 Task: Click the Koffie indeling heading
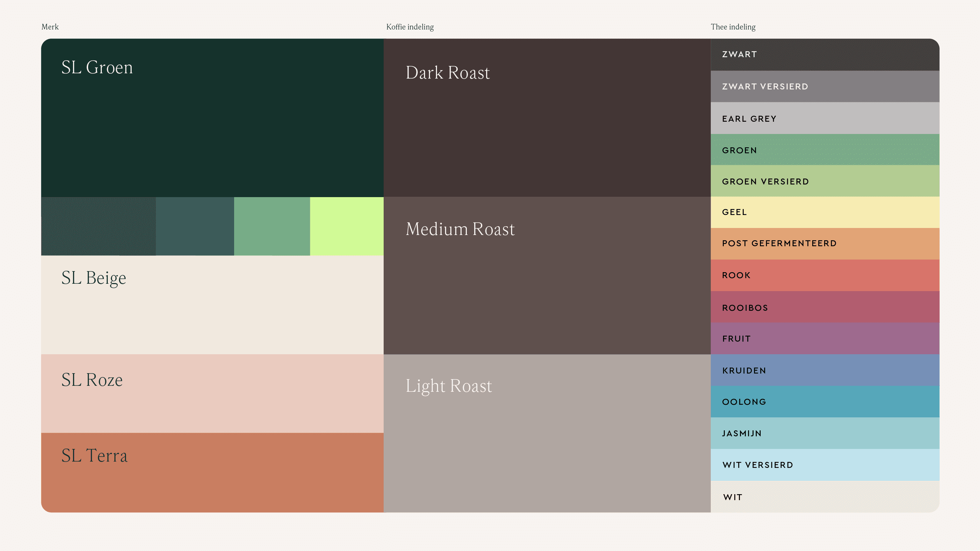(x=410, y=27)
